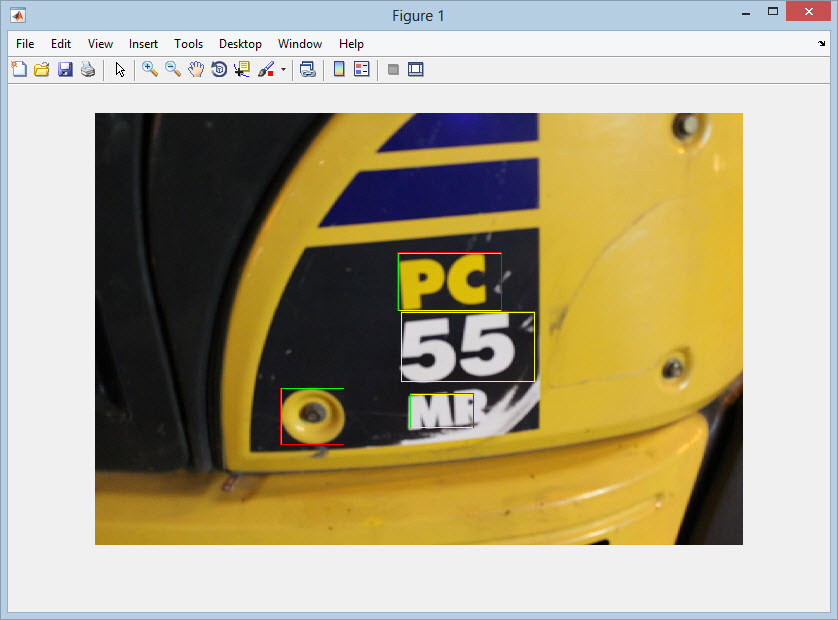Viewport: 838px width, 620px height.
Task: Minimize the Figure 1 window
Action: tap(746, 12)
